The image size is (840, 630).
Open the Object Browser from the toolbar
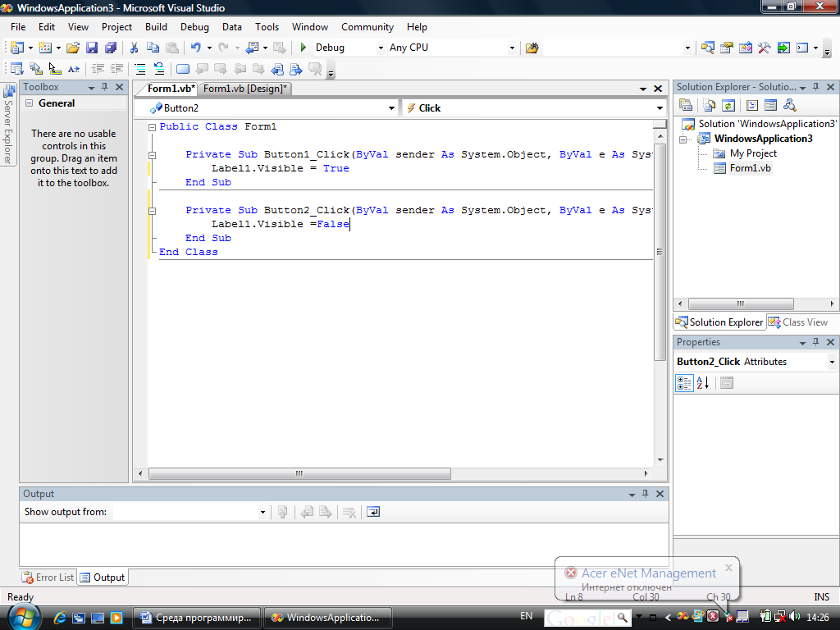point(745,48)
